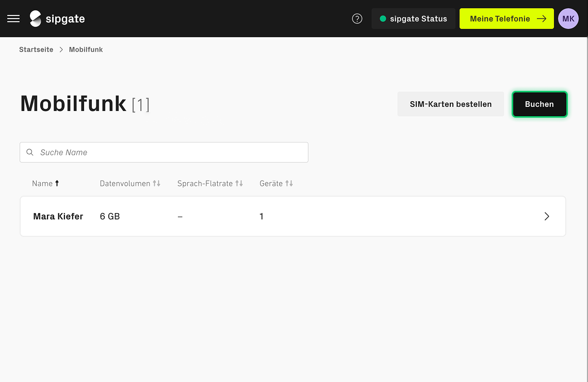
Task: Click the search magnifier icon
Action: pos(30,152)
